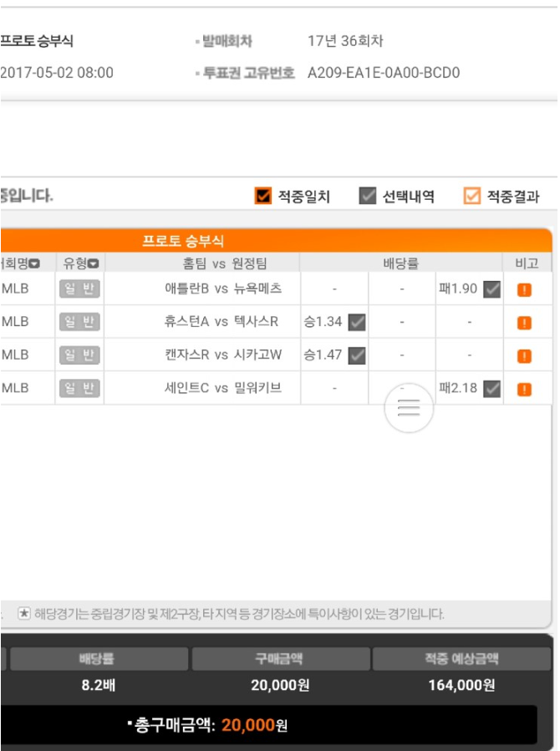Viewport: 560px width, 751px height.
Task: Click the 20,000원 value under 구매금액
Action: 280,686
